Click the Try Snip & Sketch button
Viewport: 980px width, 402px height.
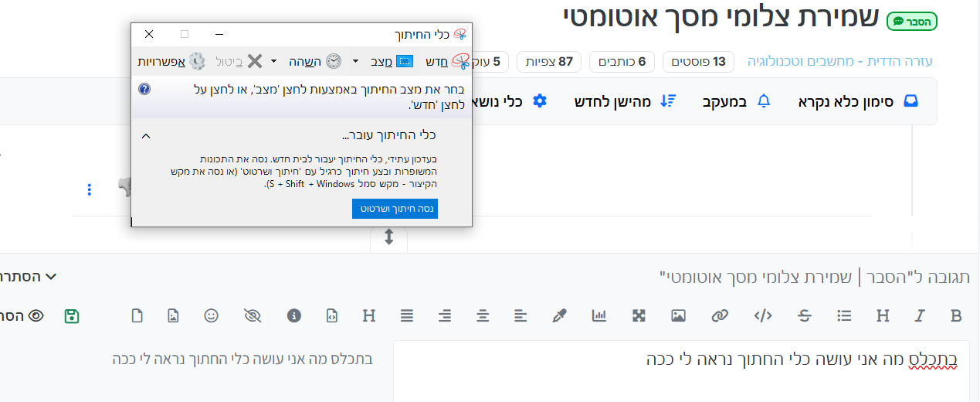(395, 209)
